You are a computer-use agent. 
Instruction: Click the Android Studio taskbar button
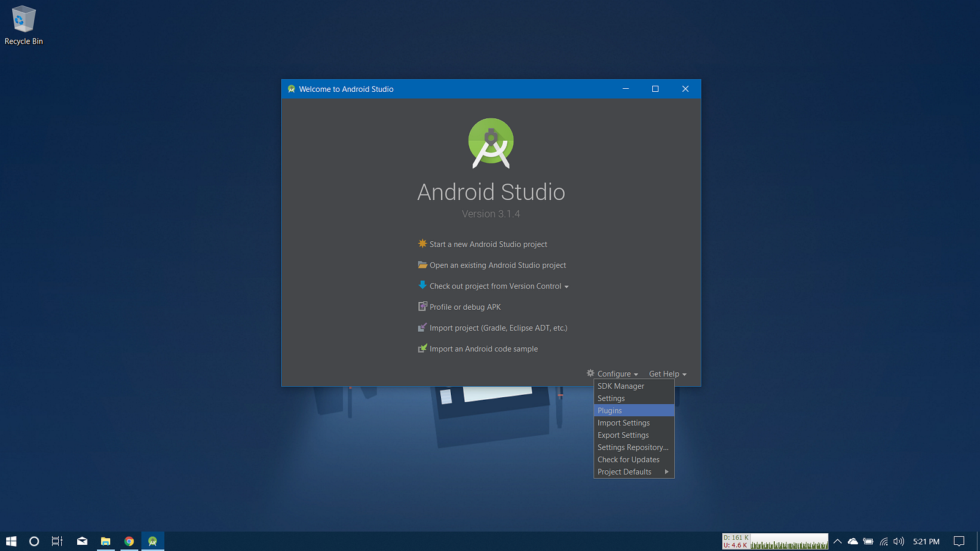153,541
